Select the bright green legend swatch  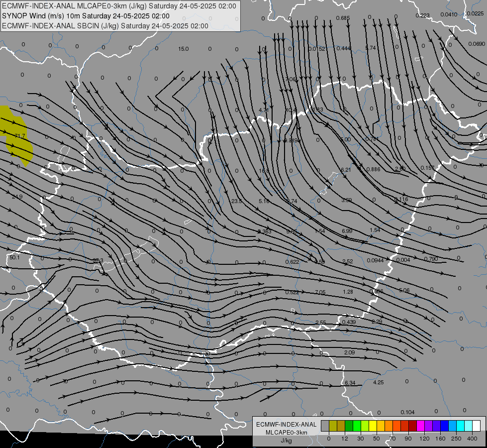[357, 426]
